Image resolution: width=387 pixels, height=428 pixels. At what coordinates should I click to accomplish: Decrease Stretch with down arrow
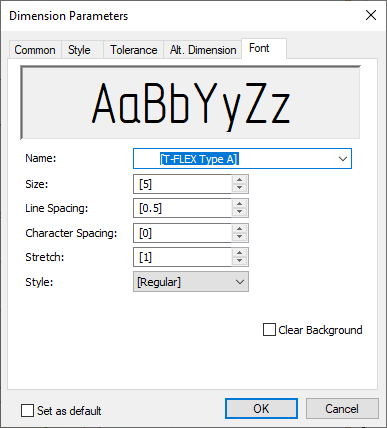tap(239, 261)
